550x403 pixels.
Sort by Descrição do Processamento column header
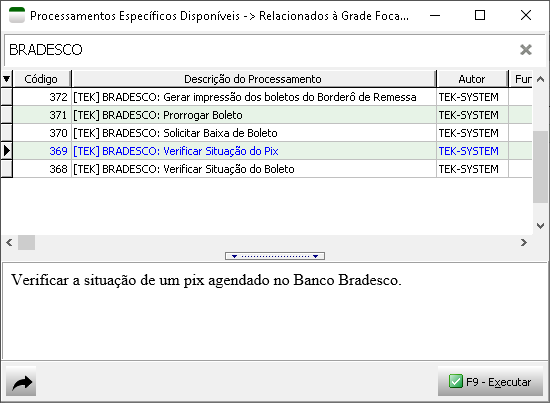tap(253, 79)
